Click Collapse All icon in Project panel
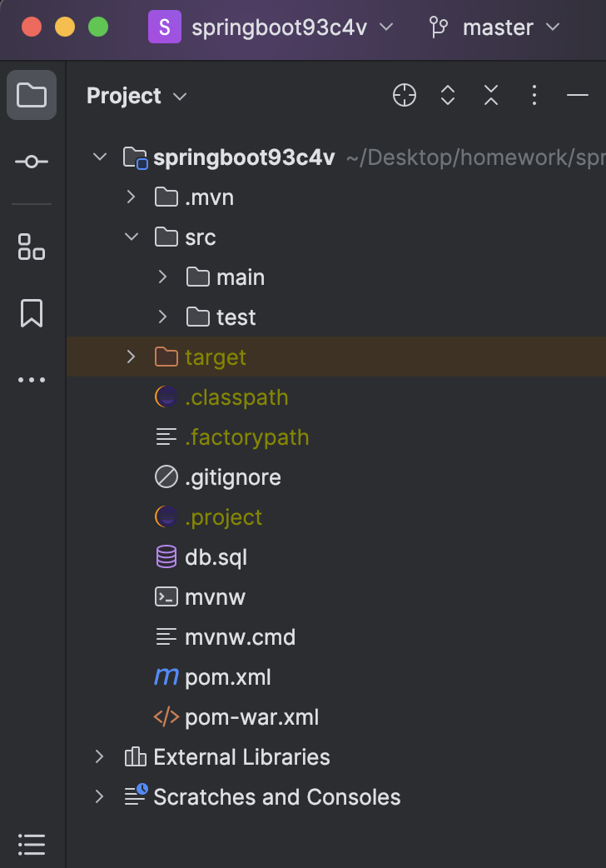Viewport: 606px width, 868px height. [491, 96]
